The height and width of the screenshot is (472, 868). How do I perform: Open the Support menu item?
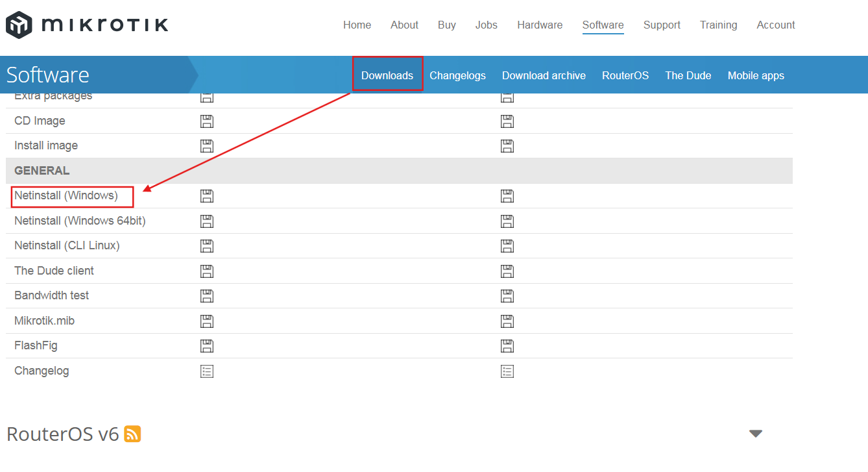662,25
